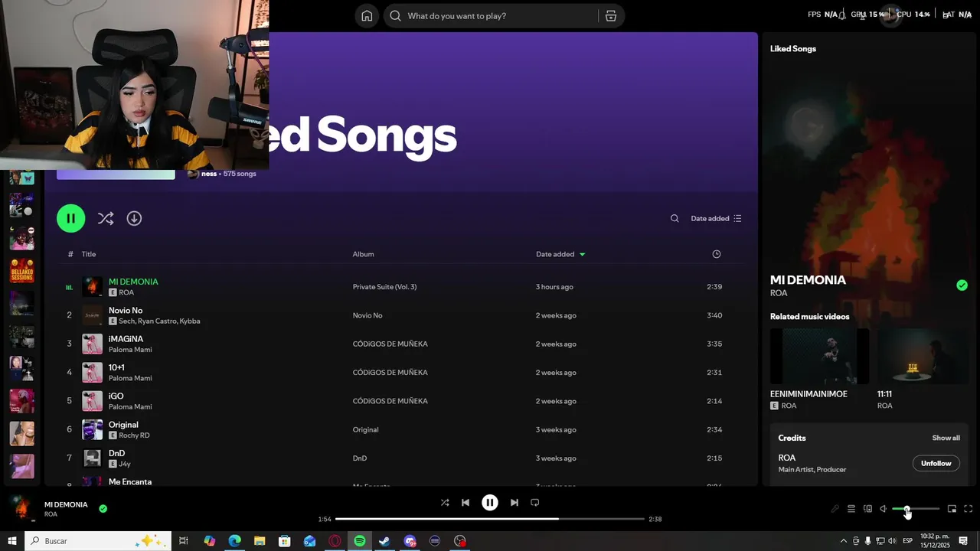Open the play queue
Viewport: 980px width, 551px height.
(851, 509)
